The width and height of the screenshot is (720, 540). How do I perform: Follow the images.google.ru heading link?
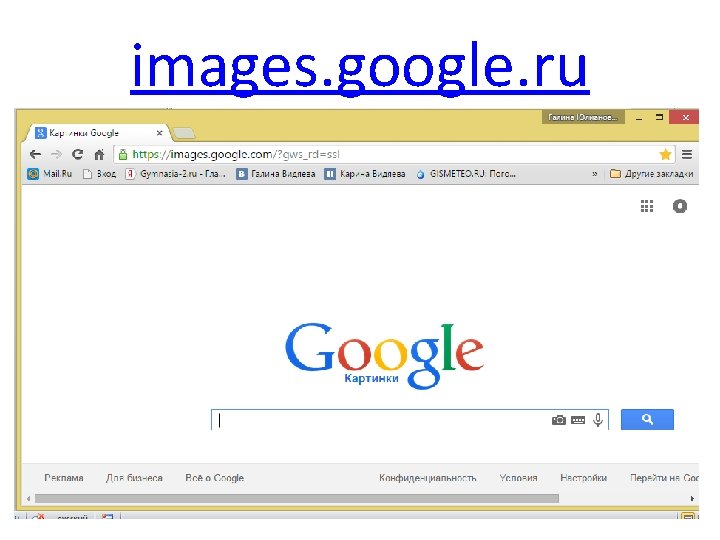point(360,68)
